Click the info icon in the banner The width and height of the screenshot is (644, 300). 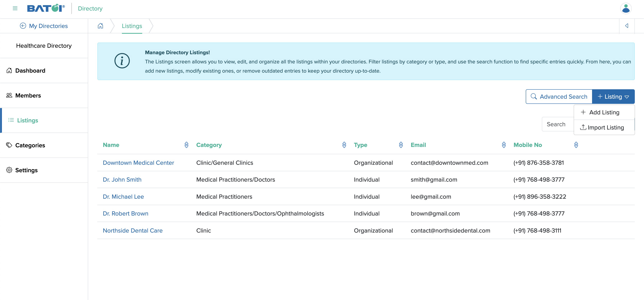[x=122, y=61]
